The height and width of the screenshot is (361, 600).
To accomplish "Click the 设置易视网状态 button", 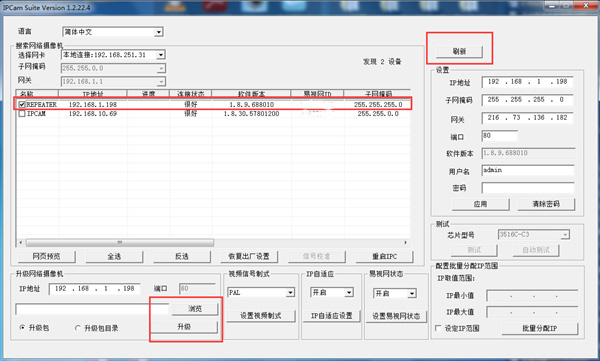I will click(396, 316).
